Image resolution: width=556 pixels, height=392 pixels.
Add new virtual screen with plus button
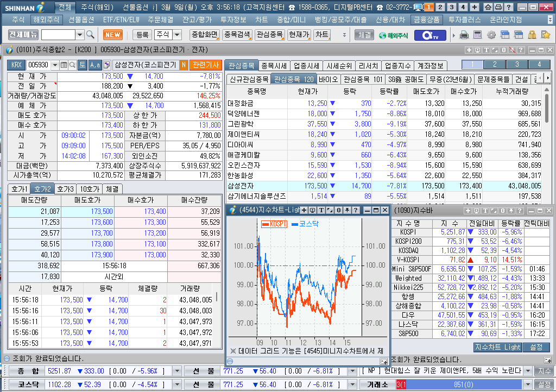point(475,7)
